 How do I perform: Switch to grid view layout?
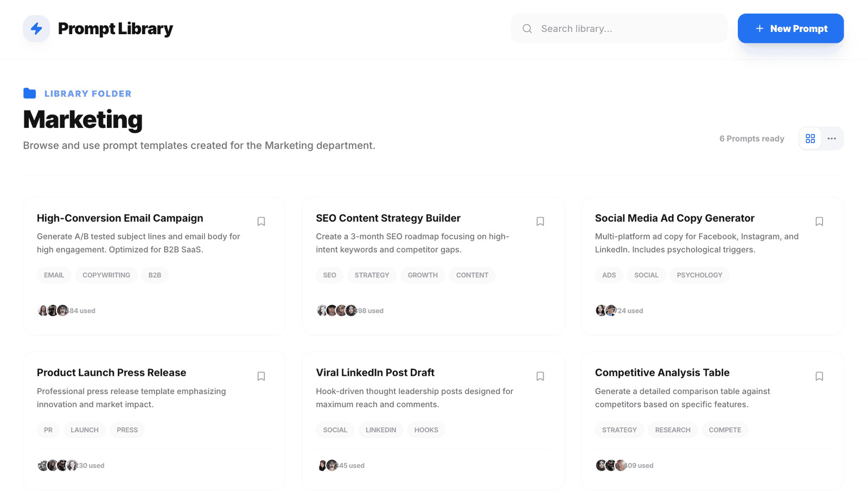click(810, 139)
